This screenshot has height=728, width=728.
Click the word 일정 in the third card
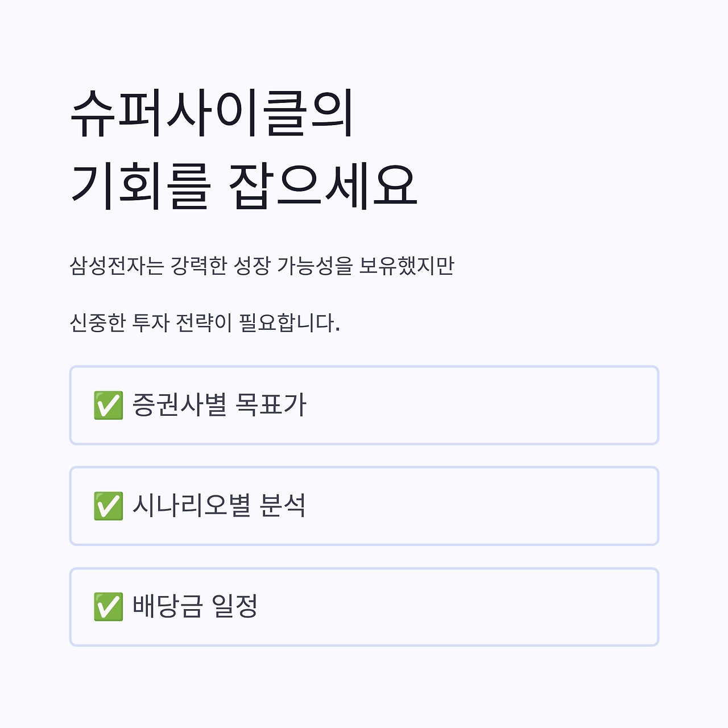tap(235, 606)
